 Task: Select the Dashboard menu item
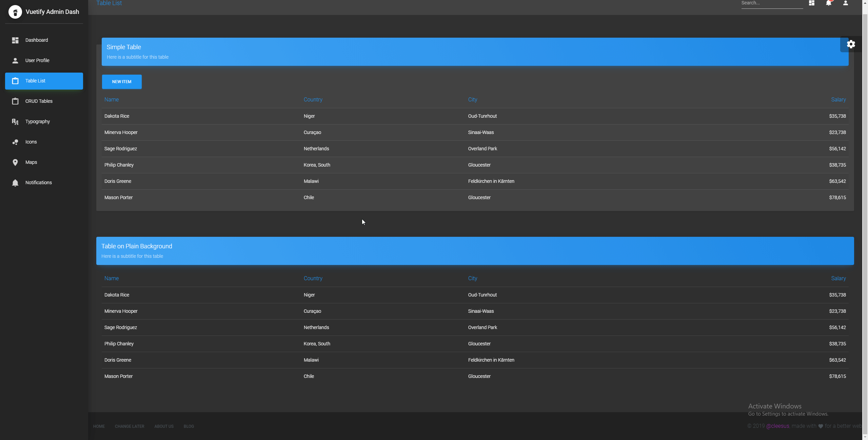coord(36,40)
